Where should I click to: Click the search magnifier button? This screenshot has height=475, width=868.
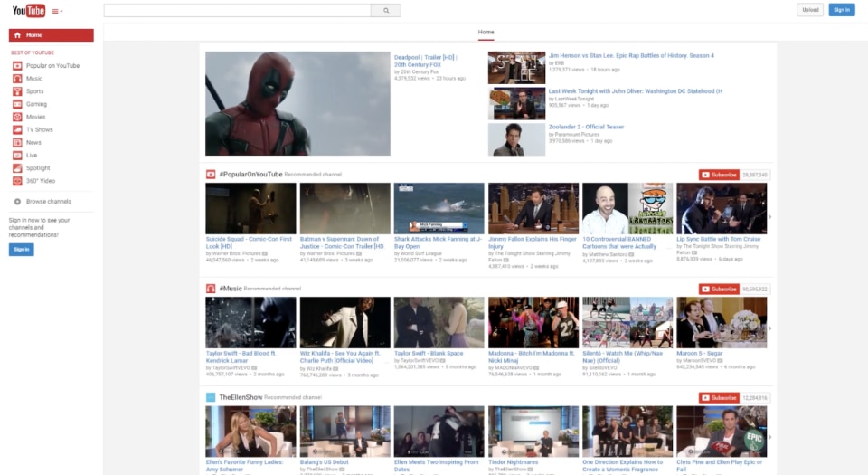click(386, 11)
